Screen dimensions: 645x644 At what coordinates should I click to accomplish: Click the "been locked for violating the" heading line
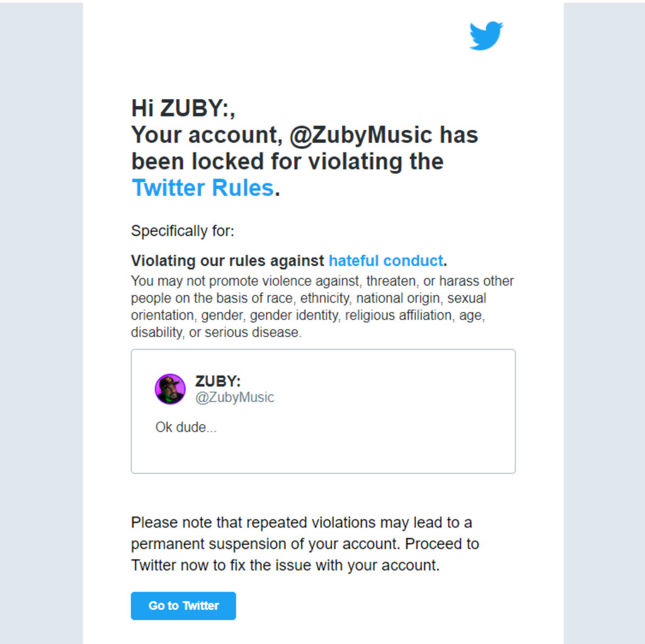pos(287,161)
